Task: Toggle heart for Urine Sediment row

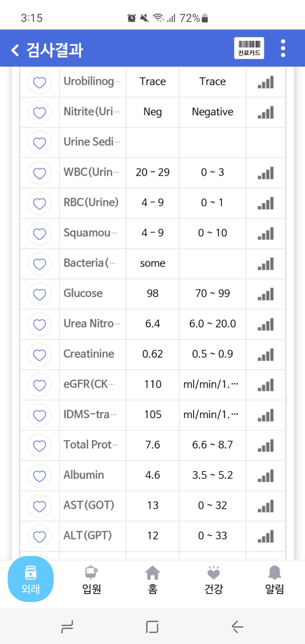Action: coord(40,143)
